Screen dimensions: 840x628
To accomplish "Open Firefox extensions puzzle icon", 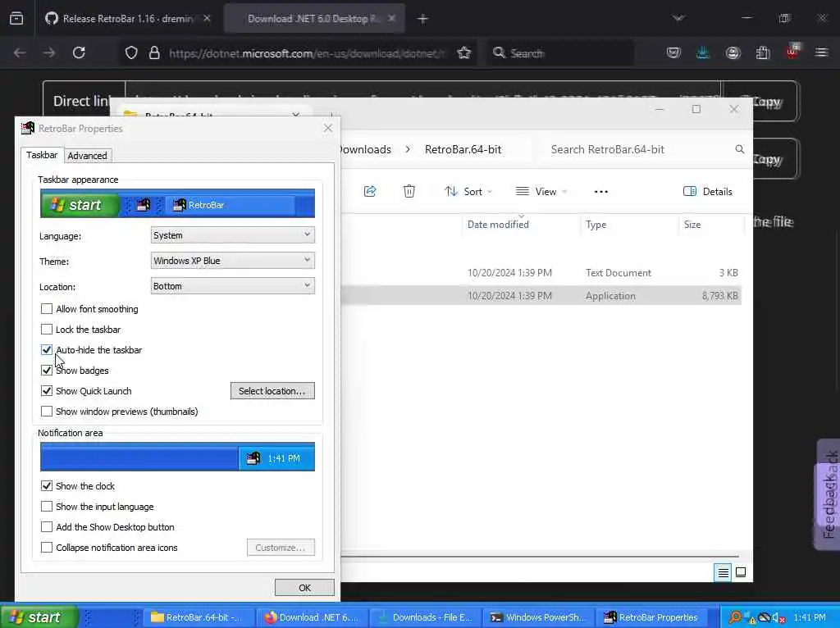I will (x=762, y=52).
